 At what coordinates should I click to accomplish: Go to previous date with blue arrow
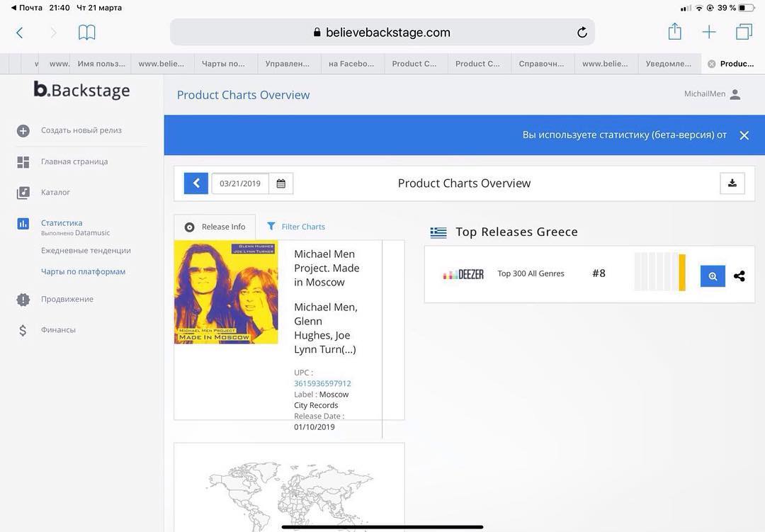coord(196,183)
